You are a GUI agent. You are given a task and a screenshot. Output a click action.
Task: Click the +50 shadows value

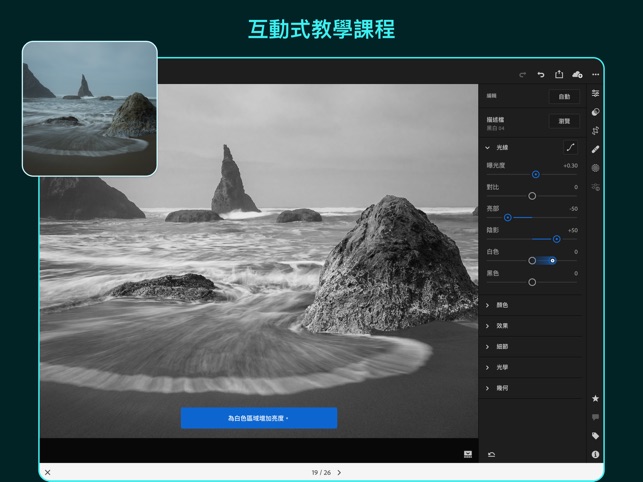573,231
